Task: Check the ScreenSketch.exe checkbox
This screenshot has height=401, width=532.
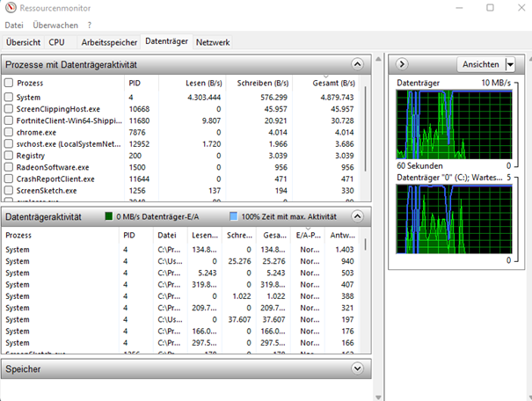Action: pos(9,190)
